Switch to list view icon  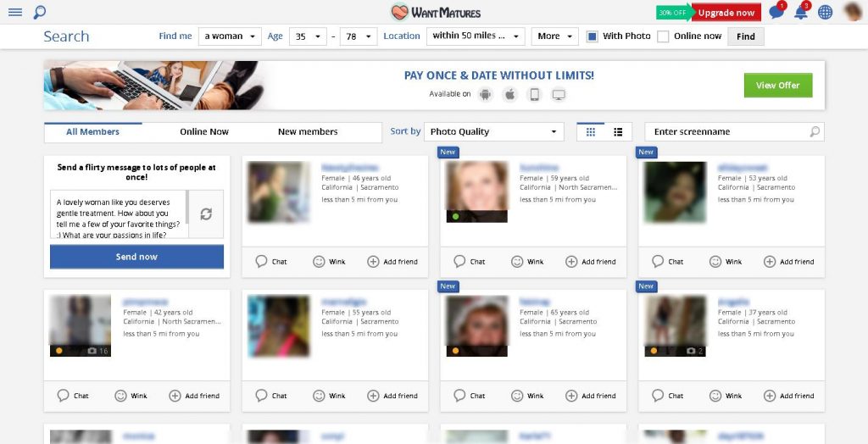618,132
